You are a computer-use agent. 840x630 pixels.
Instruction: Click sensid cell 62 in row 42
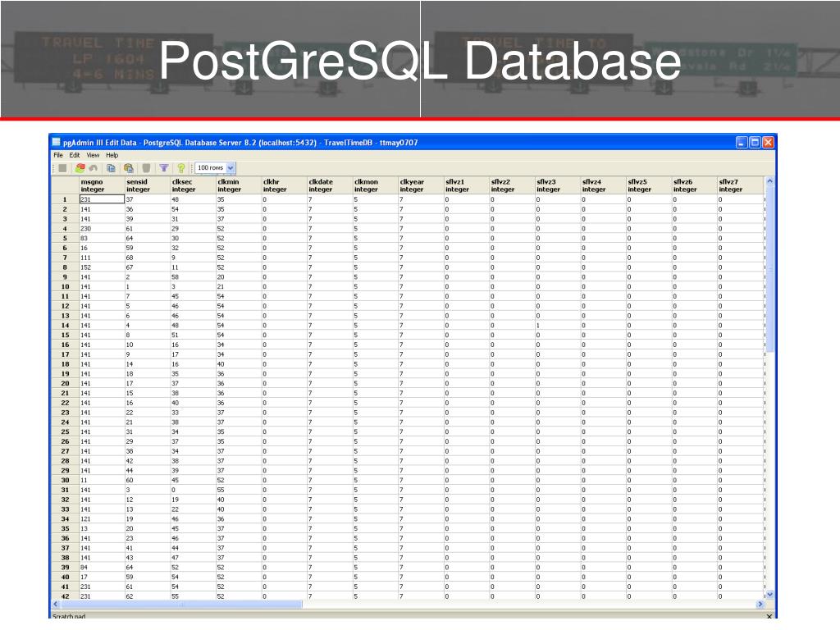(x=148, y=596)
